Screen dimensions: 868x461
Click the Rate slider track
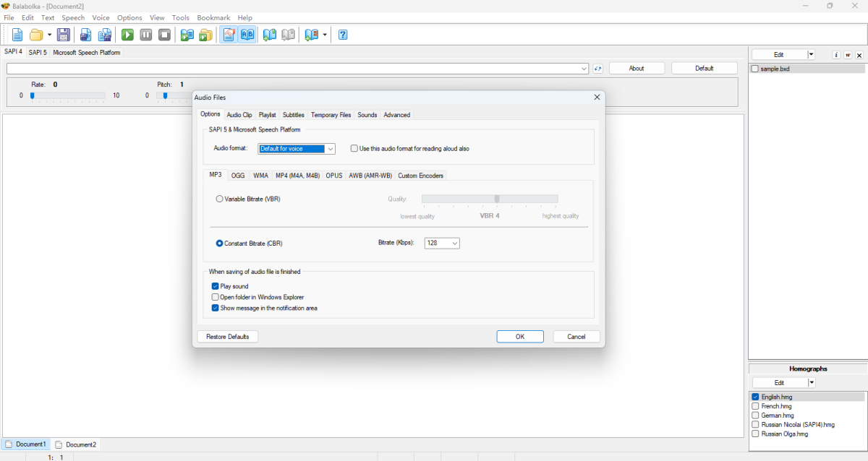(x=69, y=95)
